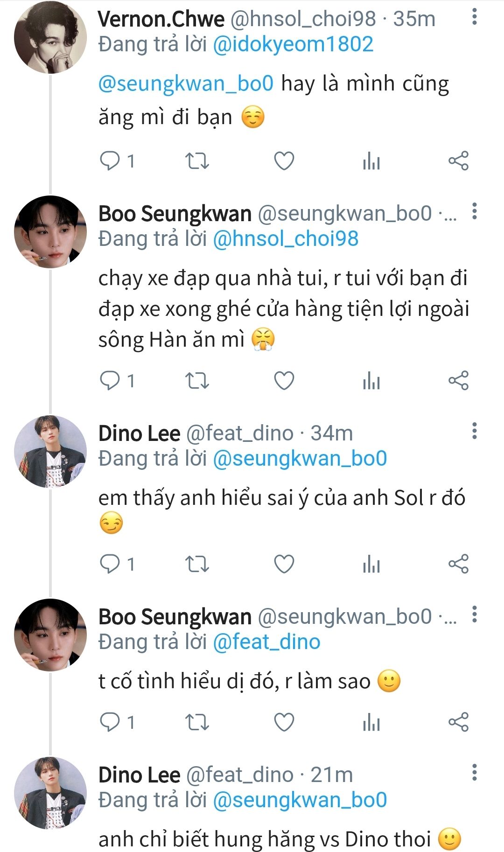Open more options for Vernon.Chwe's tweet
The height and width of the screenshot is (852, 504).
click(474, 17)
